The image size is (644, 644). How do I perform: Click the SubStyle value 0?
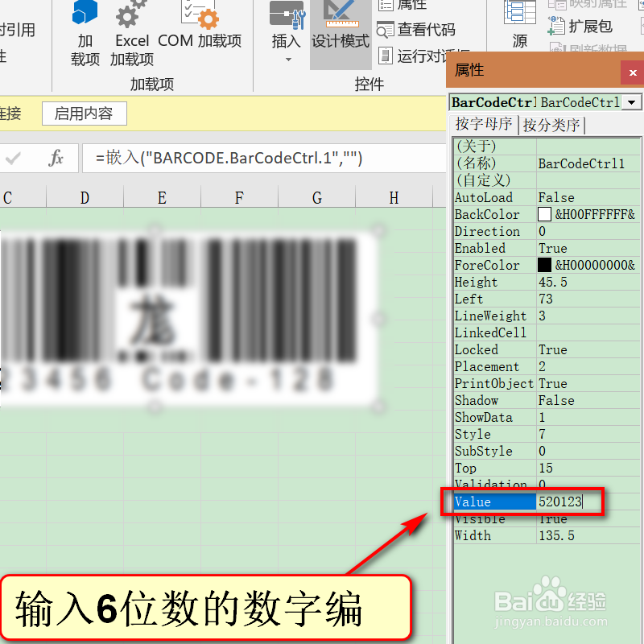(x=588, y=451)
